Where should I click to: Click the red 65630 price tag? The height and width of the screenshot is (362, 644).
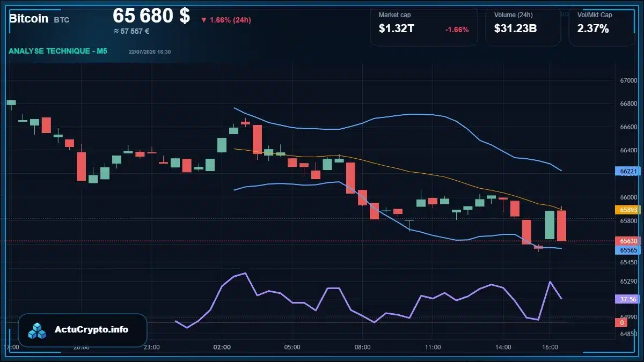click(x=627, y=241)
